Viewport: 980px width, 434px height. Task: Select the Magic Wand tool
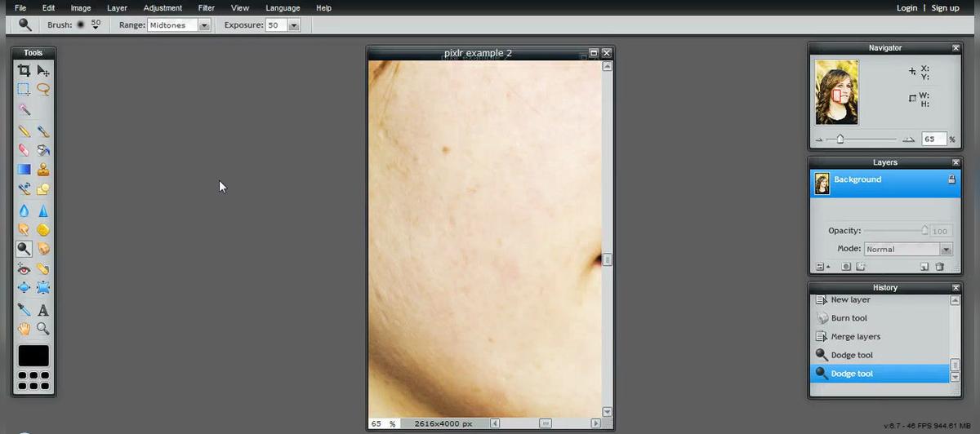point(24,109)
